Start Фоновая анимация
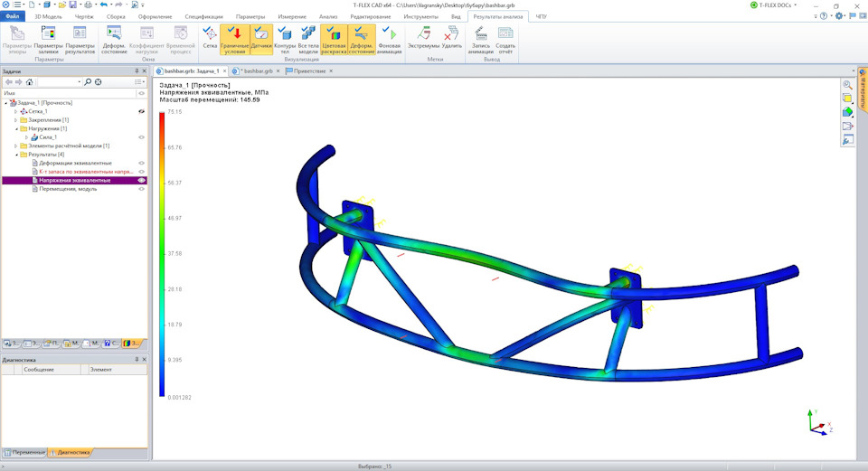 (389, 40)
